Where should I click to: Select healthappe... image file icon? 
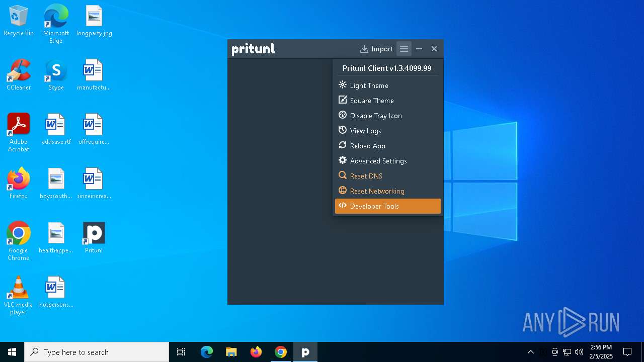pos(56,238)
